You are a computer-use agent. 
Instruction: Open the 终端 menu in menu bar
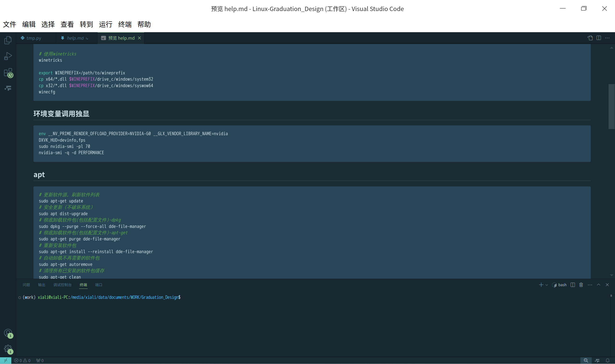click(125, 24)
